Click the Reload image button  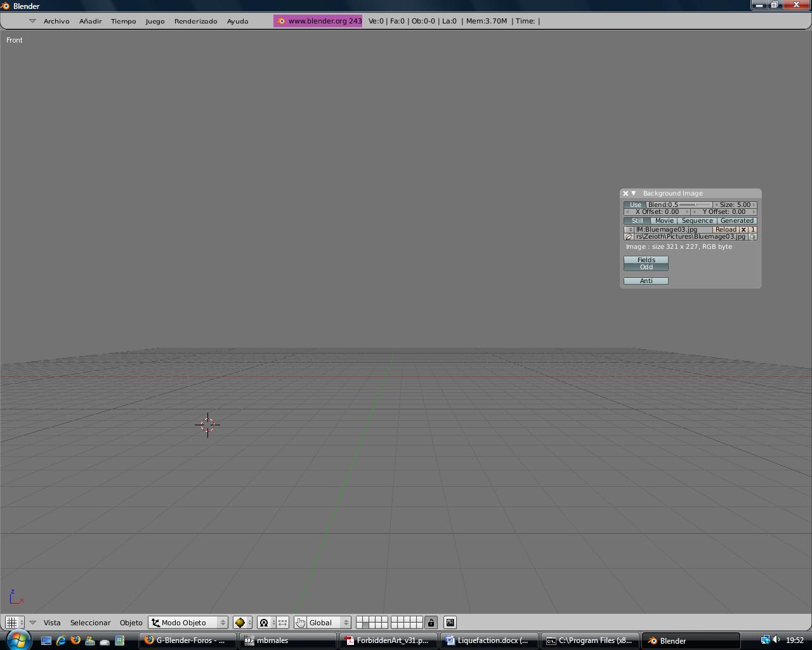(726, 230)
